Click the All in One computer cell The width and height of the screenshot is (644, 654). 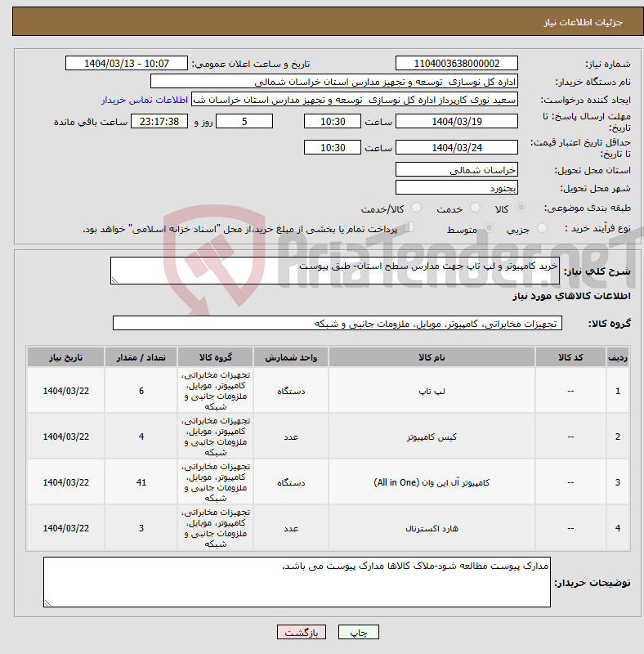(432, 482)
